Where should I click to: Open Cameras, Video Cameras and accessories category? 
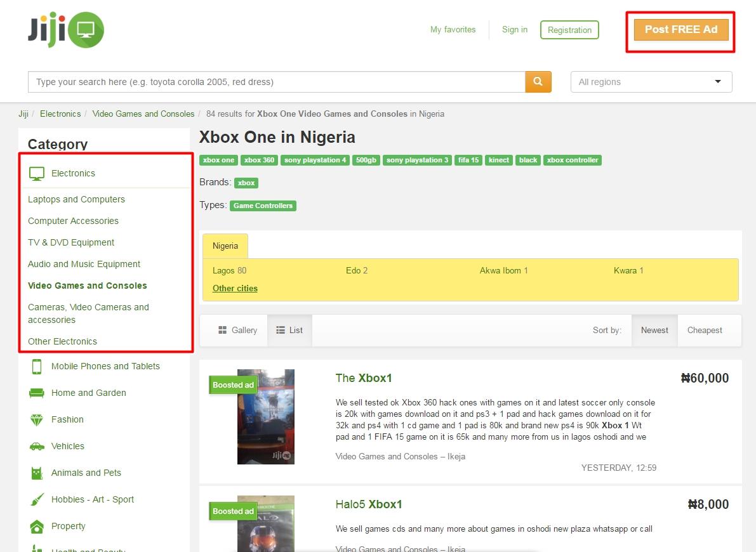point(88,313)
